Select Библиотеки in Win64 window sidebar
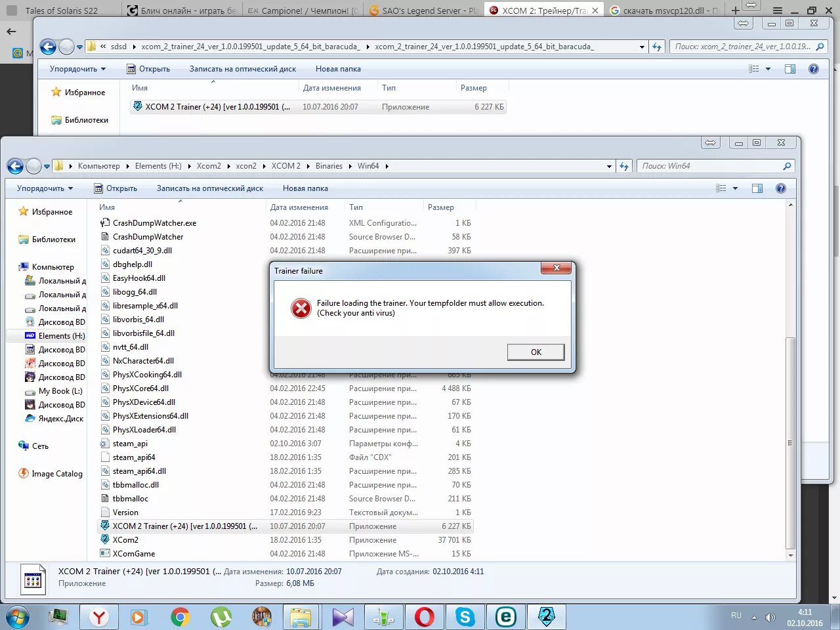The width and height of the screenshot is (840, 630). pos(47,240)
